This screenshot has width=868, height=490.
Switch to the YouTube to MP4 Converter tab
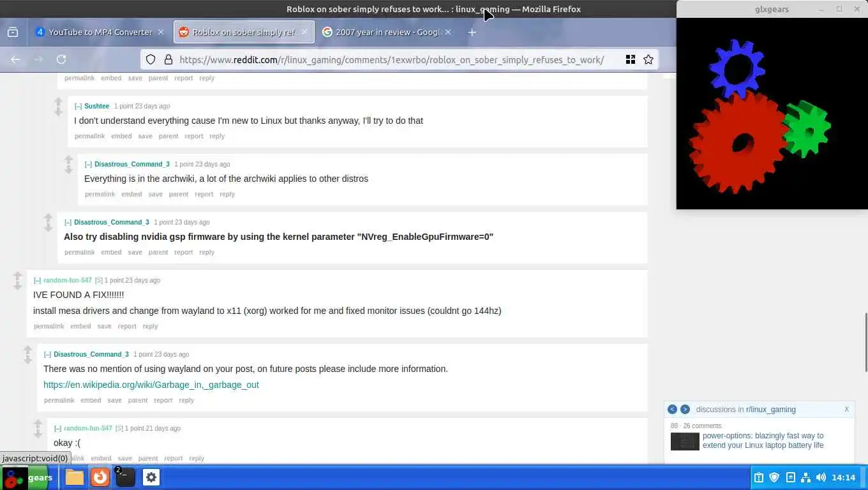click(x=100, y=32)
